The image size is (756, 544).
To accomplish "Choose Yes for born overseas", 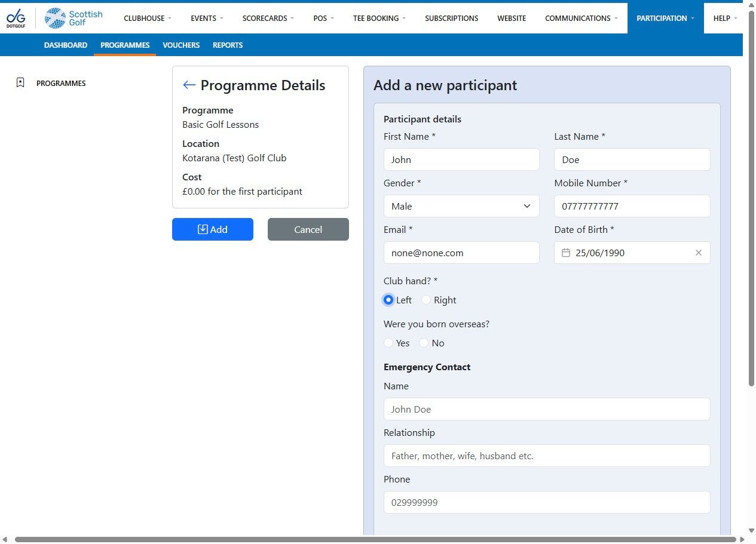I will point(388,343).
